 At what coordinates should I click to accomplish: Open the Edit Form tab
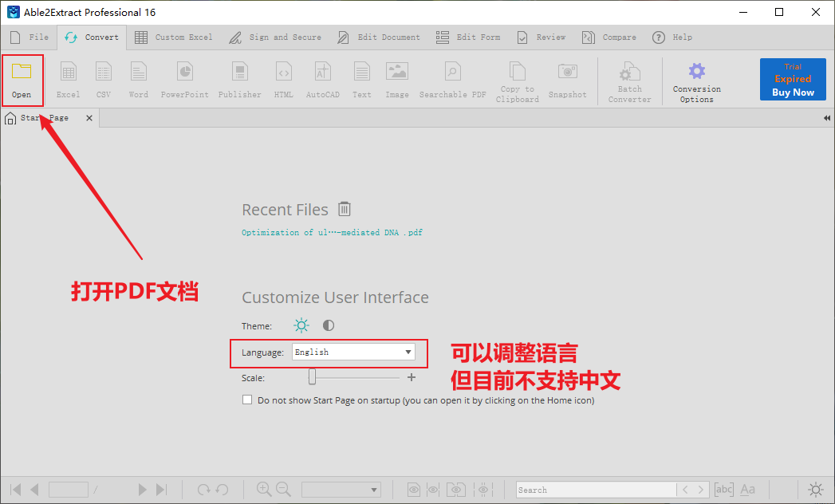coord(468,37)
